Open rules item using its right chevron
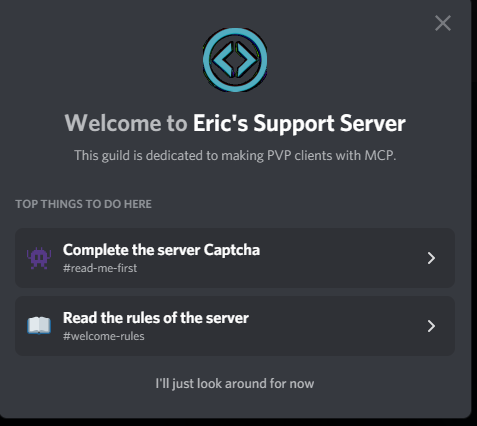Screen dimensions: 477x426 pos(431,326)
